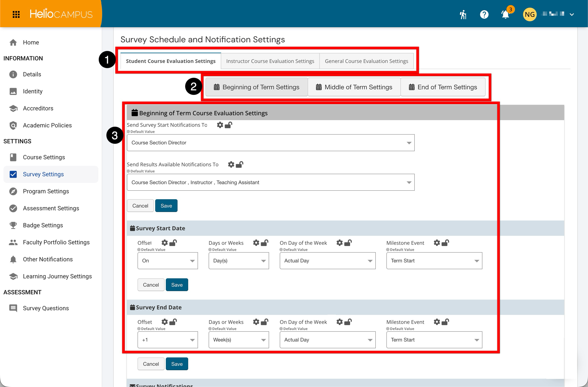Screen dimensions: 588x387
Task: Click Cancel below Send Results Available Notifications
Action: pyautogui.click(x=140, y=206)
